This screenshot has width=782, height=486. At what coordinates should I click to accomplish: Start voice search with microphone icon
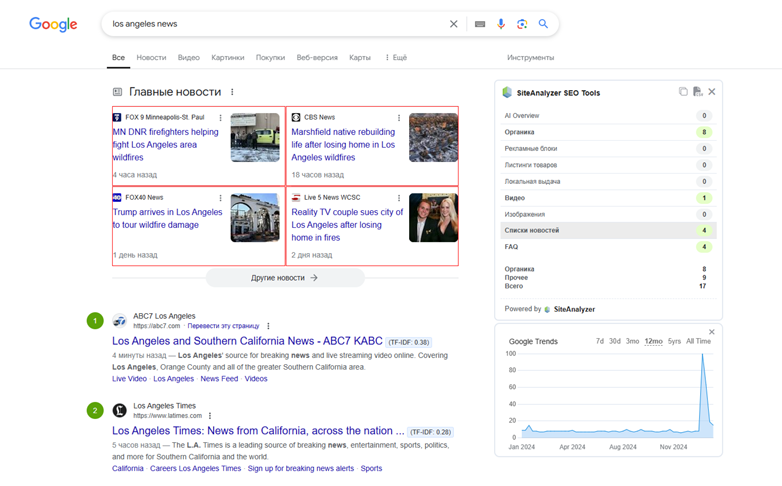[501, 24]
